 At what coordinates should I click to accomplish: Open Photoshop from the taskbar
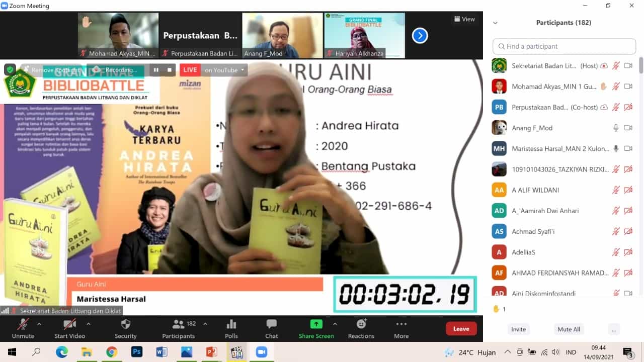136,352
